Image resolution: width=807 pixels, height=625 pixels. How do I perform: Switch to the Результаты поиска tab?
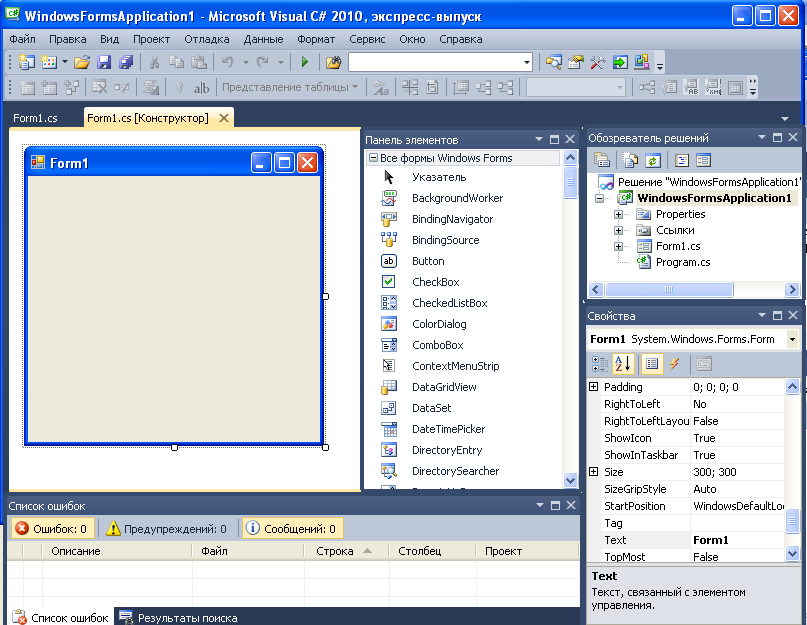click(x=179, y=617)
